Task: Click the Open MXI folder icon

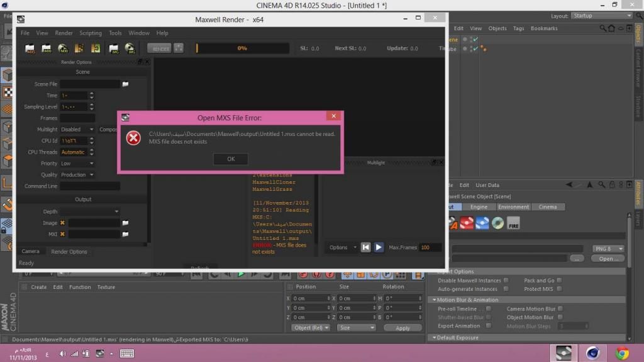Action: coord(47,48)
